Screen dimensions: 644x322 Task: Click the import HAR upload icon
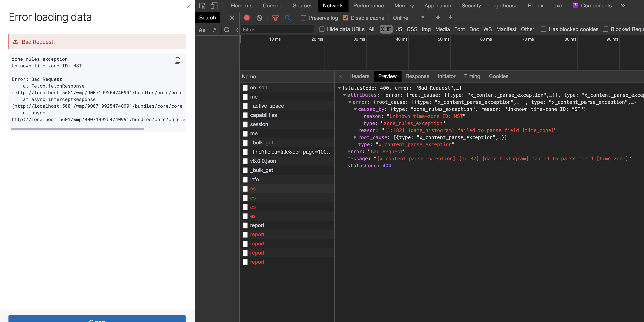[438, 18]
